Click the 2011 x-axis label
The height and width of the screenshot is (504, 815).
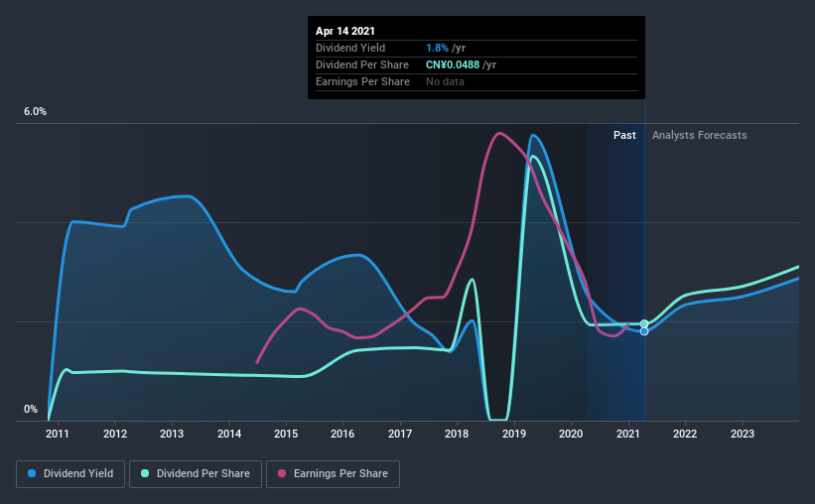point(58,434)
